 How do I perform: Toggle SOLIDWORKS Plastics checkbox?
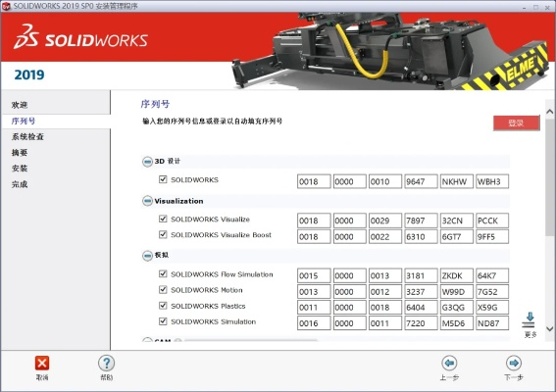tap(163, 305)
